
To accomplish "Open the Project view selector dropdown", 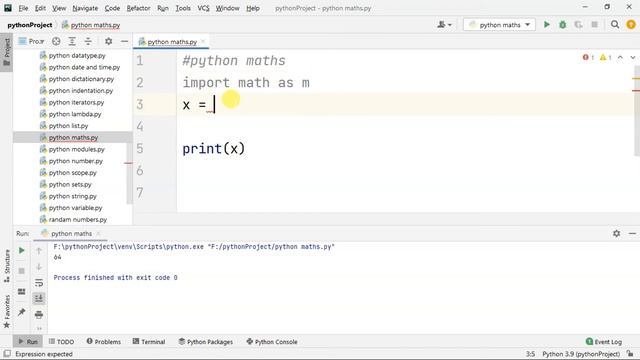I will (31, 41).
